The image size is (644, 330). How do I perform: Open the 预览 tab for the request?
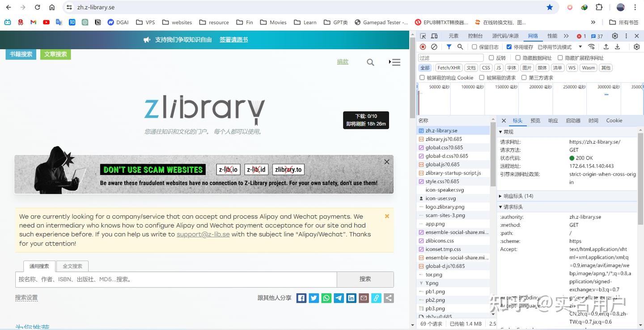(x=535, y=120)
